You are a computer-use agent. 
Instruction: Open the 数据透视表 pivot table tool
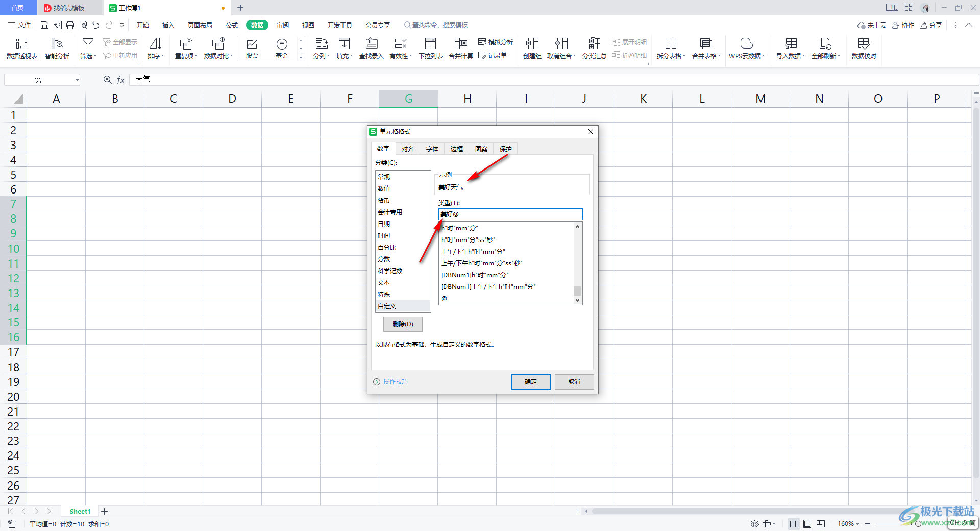click(21, 49)
